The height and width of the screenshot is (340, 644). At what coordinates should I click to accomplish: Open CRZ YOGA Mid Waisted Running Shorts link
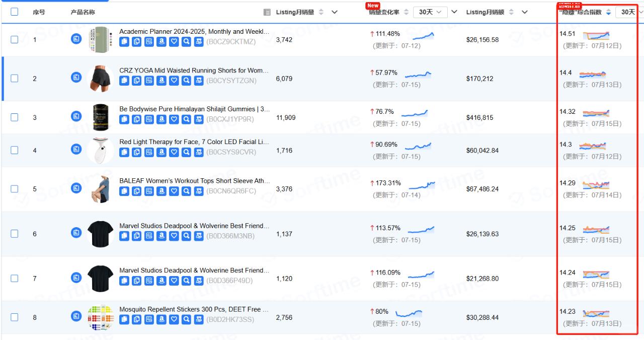pyautogui.click(x=194, y=71)
